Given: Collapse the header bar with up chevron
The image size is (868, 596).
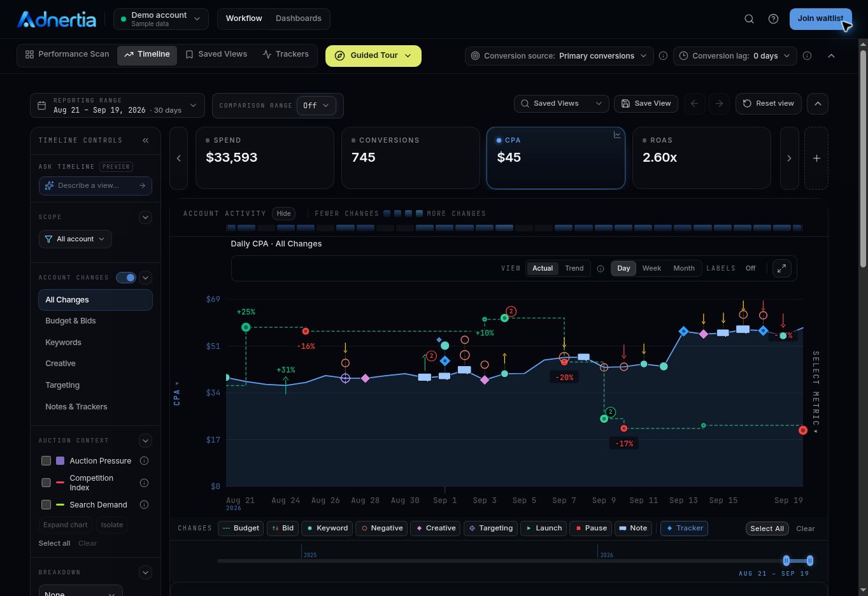Looking at the screenshot, I should coord(831,56).
